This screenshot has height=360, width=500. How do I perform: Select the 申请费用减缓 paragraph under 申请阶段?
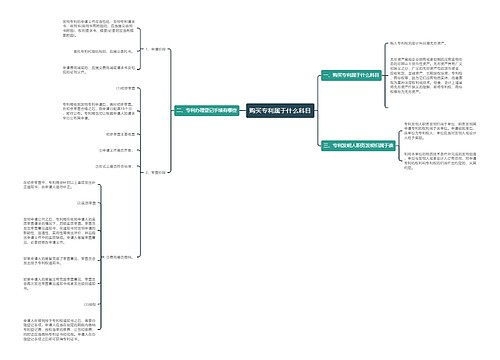99,70
